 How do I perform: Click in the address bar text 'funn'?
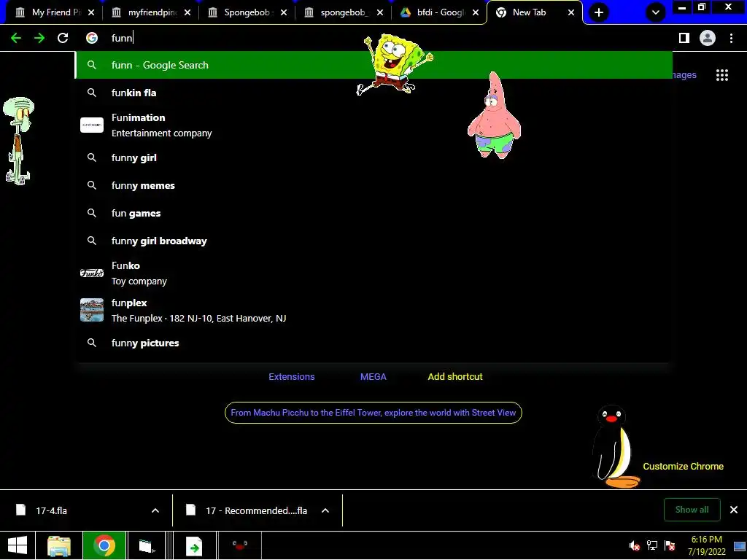[x=122, y=38]
